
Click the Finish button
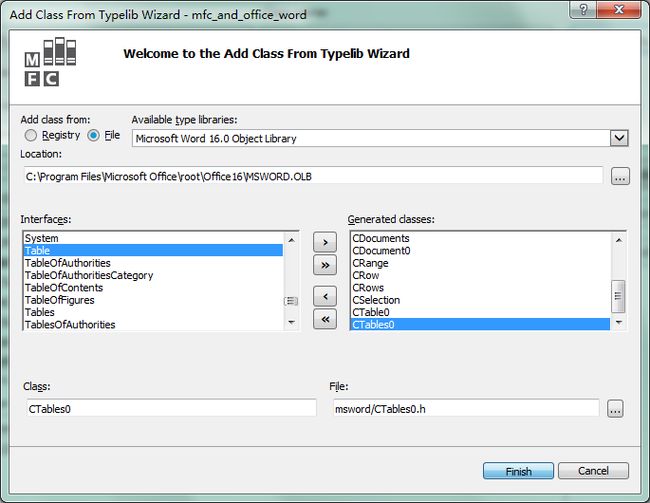point(518,471)
